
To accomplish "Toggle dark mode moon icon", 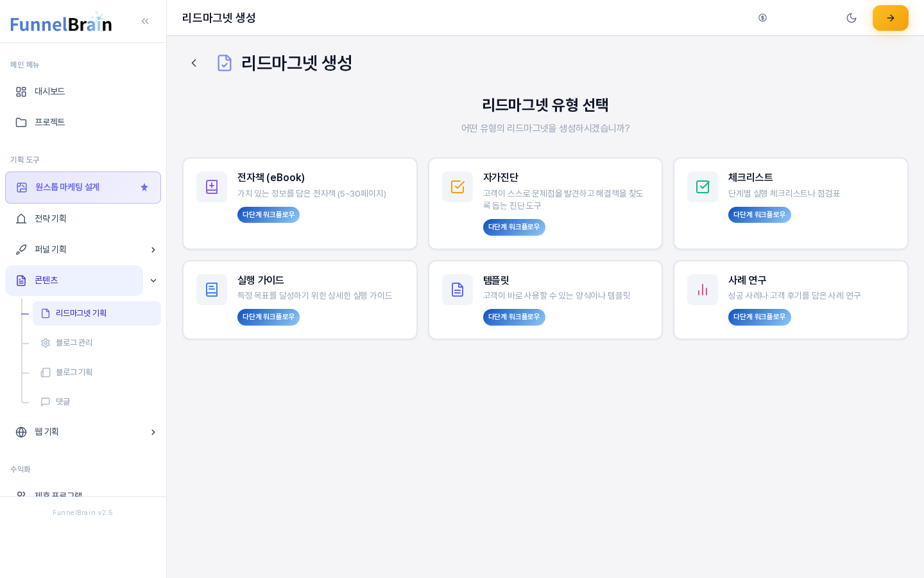I will coord(851,18).
